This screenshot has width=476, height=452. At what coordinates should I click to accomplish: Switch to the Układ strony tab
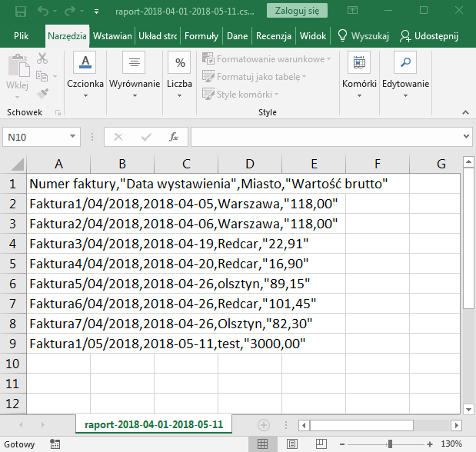coord(158,36)
